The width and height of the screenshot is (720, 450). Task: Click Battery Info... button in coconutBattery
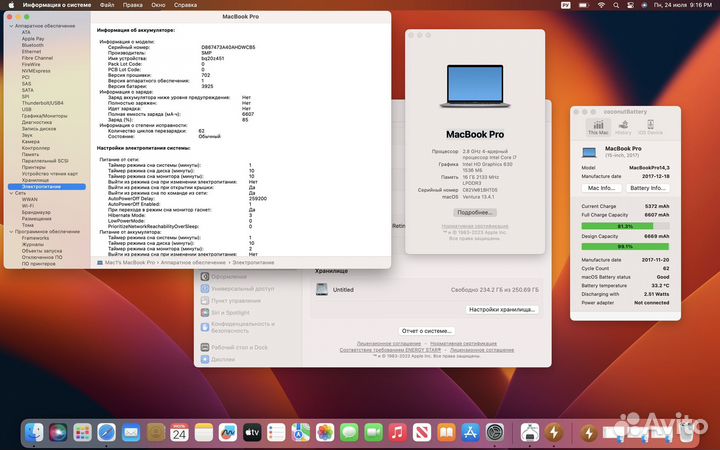[x=648, y=188]
